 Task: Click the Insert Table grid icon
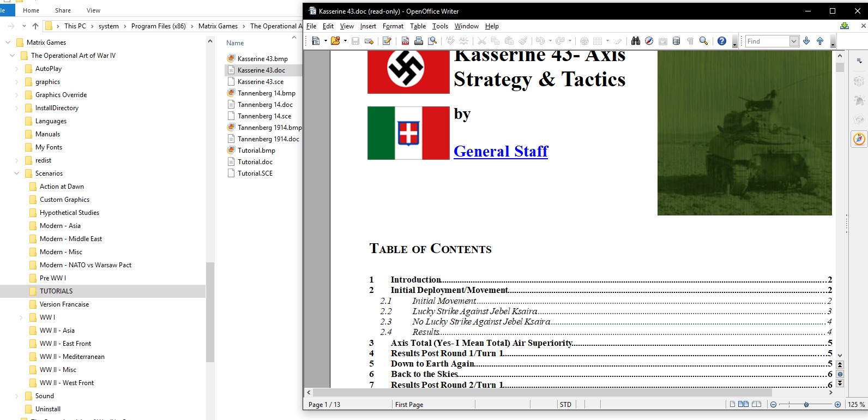point(598,41)
